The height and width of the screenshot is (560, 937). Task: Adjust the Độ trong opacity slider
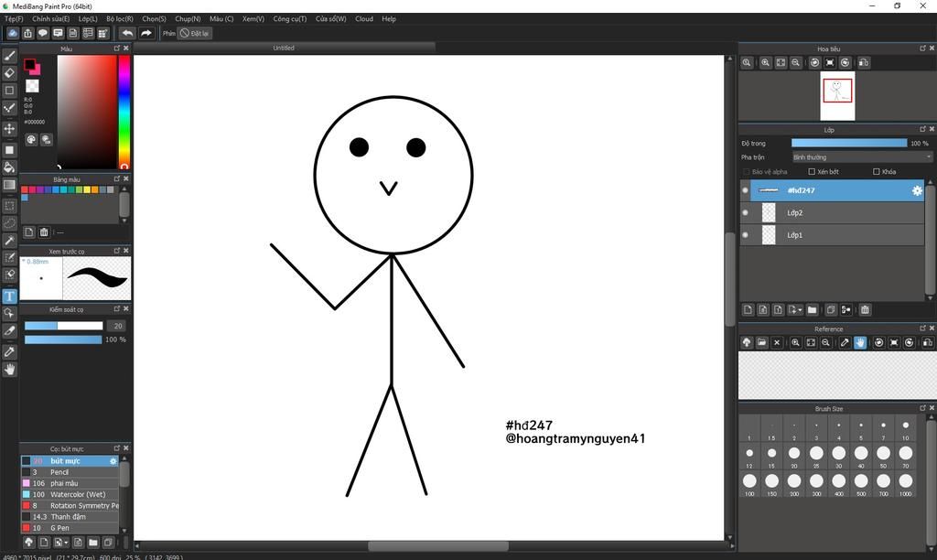click(848, 144)
